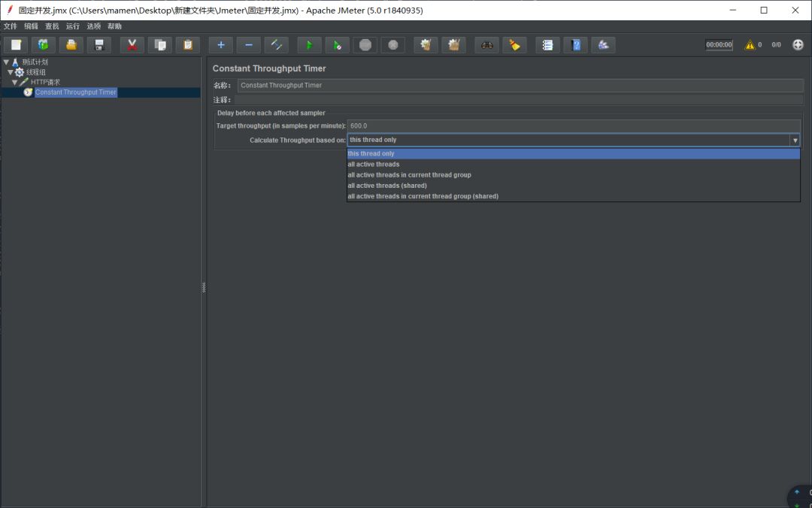
Task: Save the test plan with disk icon
Action: tap(99, 45)
